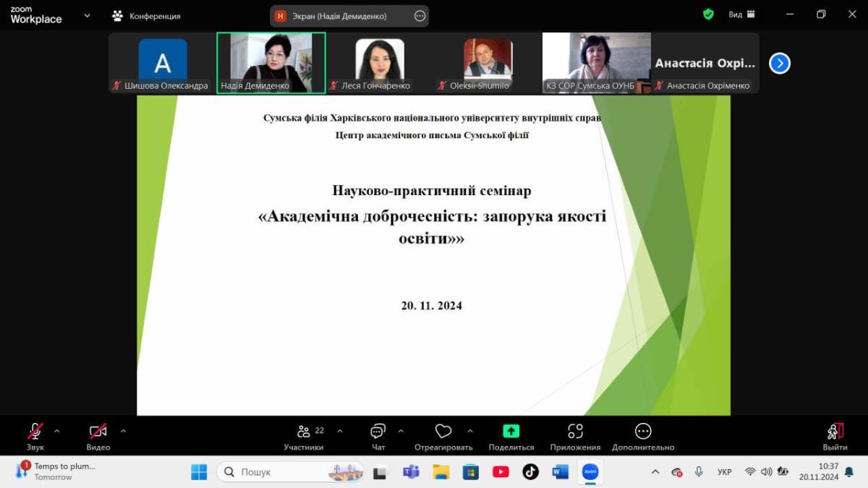
Task: Click the slide title Науково-практичний семінар
Action: point(432,191)
